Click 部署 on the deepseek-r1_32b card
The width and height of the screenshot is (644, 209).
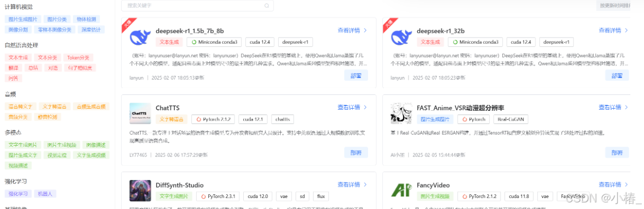pyautogui.click(x=617, y=75)
